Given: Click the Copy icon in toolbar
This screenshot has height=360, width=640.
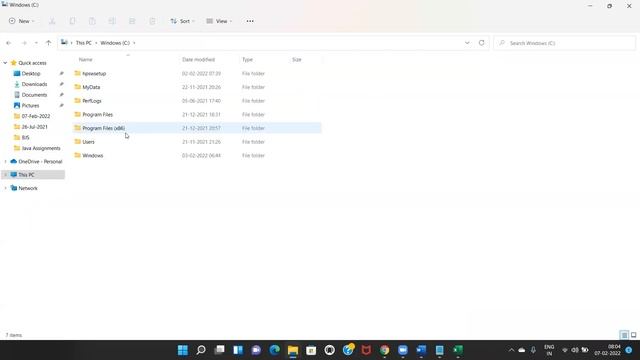Looking at the screenshot, I should pyautogui.click(x=72, y=21).
